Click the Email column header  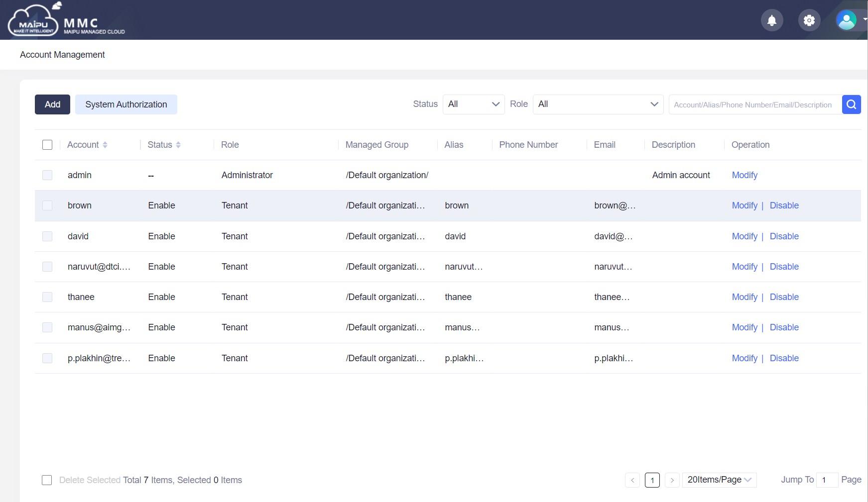(605, 145)
